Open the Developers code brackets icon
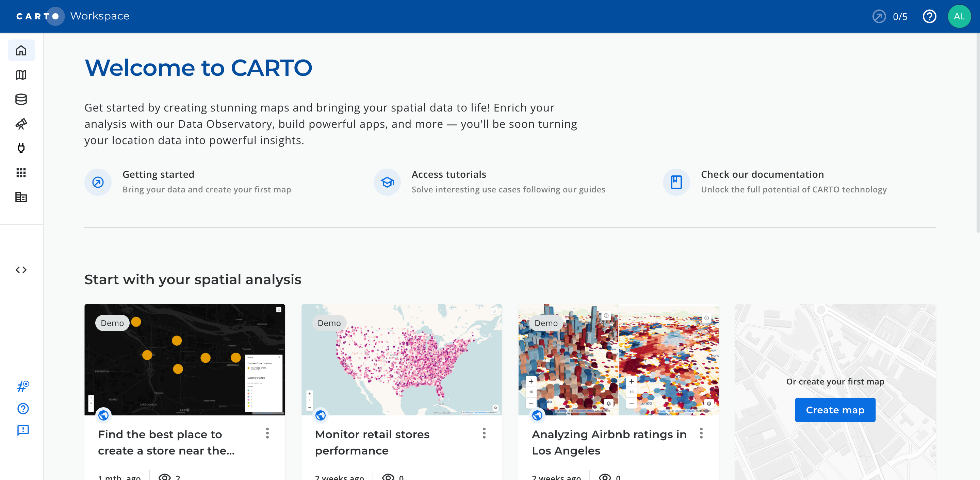Screen dimensions: 980x480 pyautogui.click(x=21, y=270)
